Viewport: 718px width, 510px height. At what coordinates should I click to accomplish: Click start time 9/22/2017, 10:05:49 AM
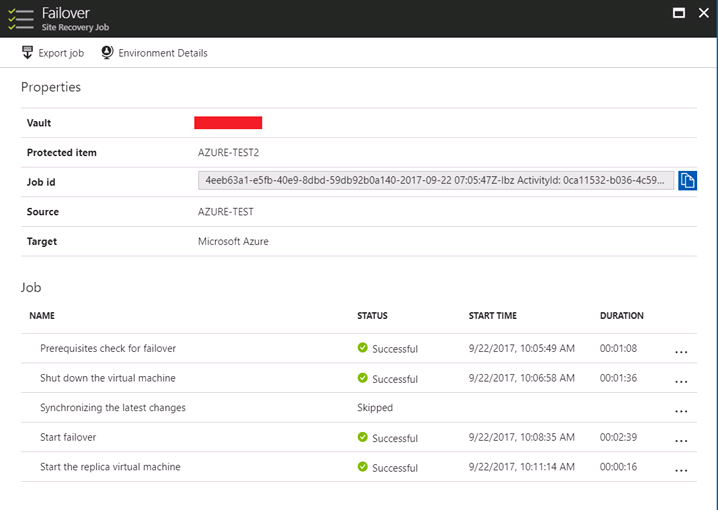(x=522, y=348)
